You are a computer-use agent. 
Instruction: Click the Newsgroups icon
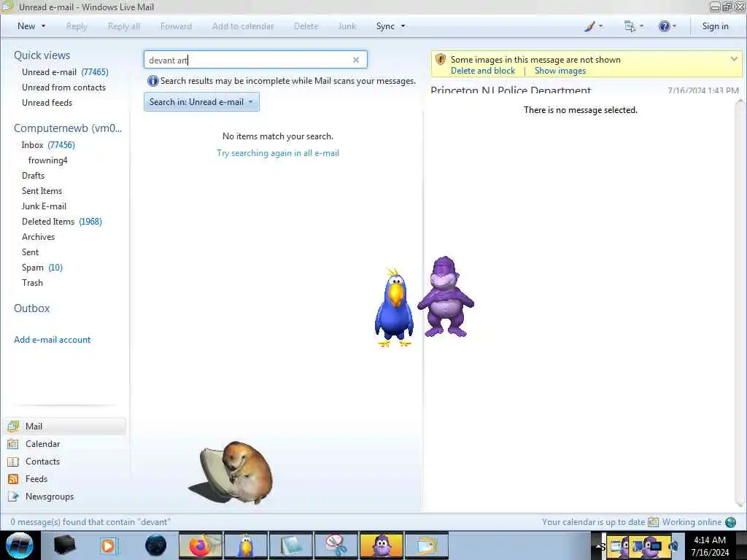coord(13,497)
